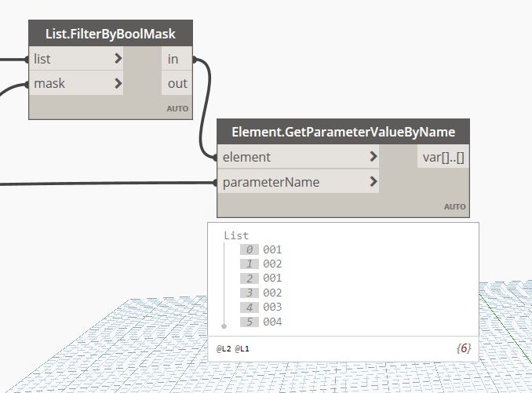The width and height of the screenshot is (532, 393).
Task: Select preview row index 5 value 004
Action: pyautogui.click(x=261, y=322)
